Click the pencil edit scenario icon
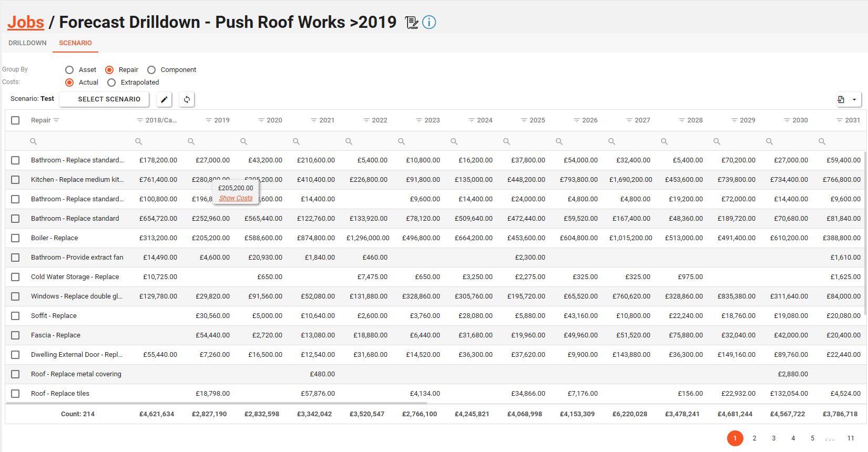 [x=164, y=99]
